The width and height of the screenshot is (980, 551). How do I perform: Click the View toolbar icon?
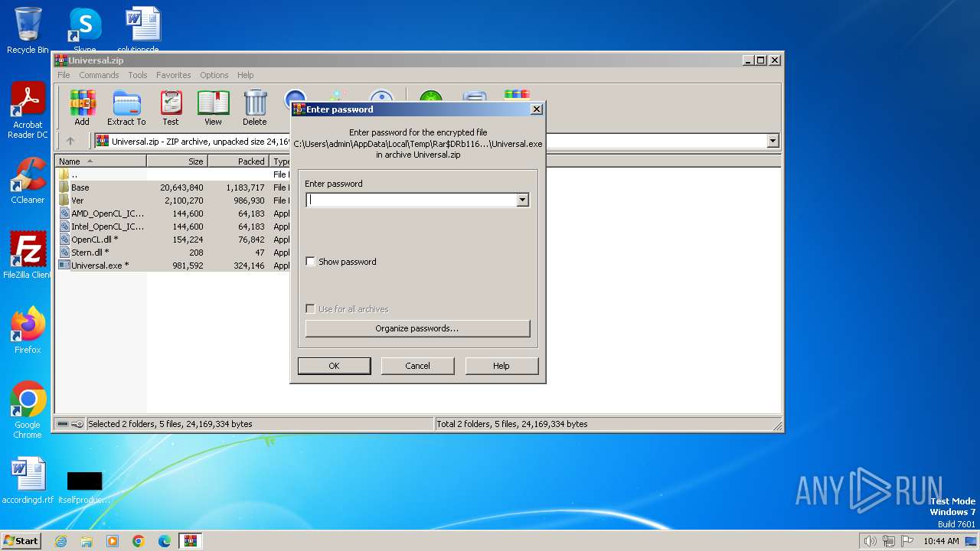click(213, 108)
